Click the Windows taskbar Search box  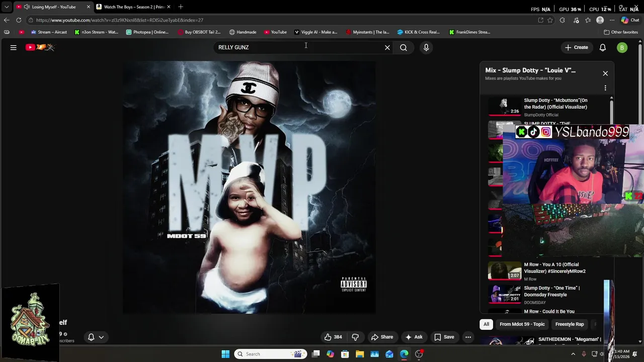tap(271, 354)
